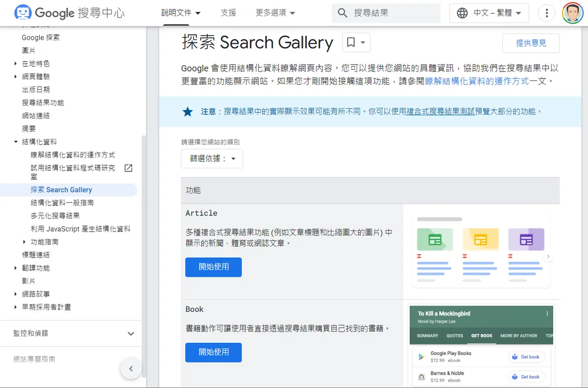
Task: Click the globe language icon
Action: (462, 13)
